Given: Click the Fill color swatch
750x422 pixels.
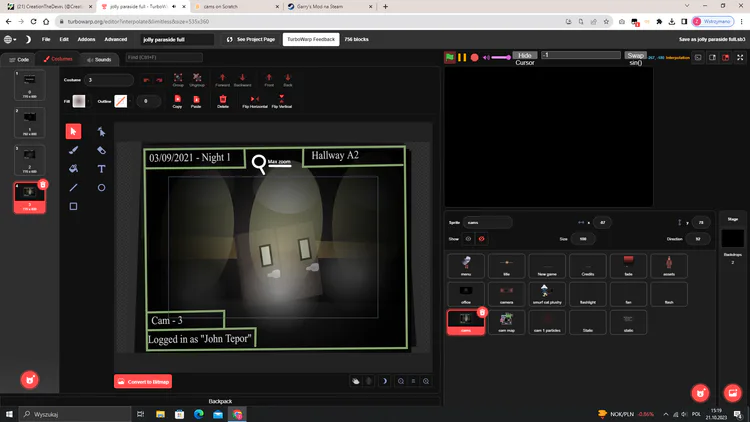Looking at the screenshot, I should coord(79,101).
